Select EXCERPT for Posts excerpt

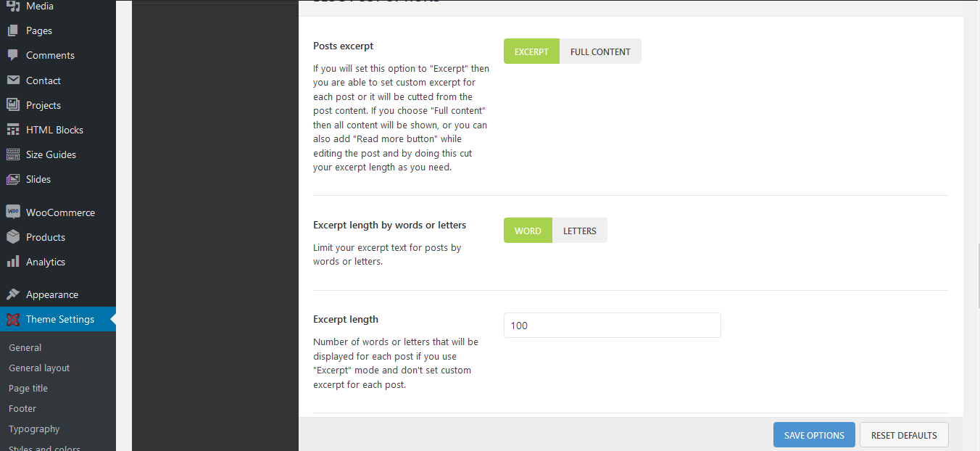tap(531, 51)
